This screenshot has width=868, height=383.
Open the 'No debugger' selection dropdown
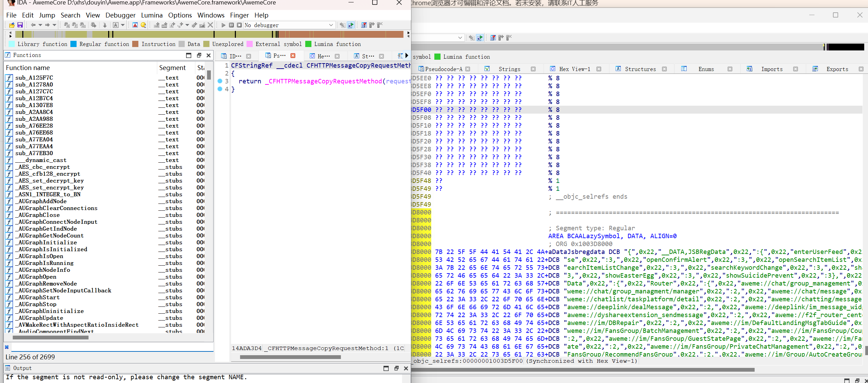point(289,25)
